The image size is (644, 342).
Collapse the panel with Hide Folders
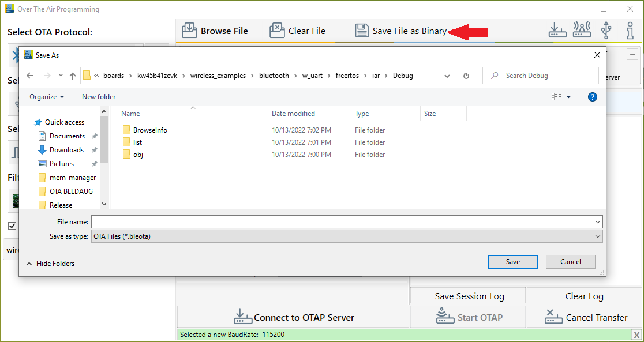point(51,264)
